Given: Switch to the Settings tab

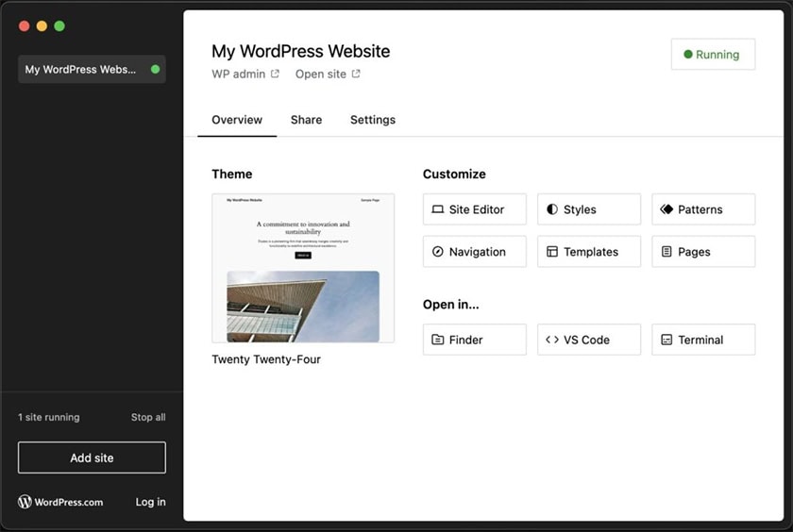Looking at the screenshot, I should [x=372, y=120].
